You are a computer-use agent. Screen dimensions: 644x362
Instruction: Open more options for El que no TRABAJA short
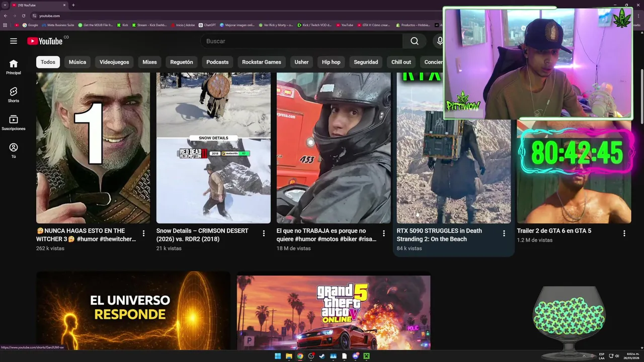(x=384, y=233)
